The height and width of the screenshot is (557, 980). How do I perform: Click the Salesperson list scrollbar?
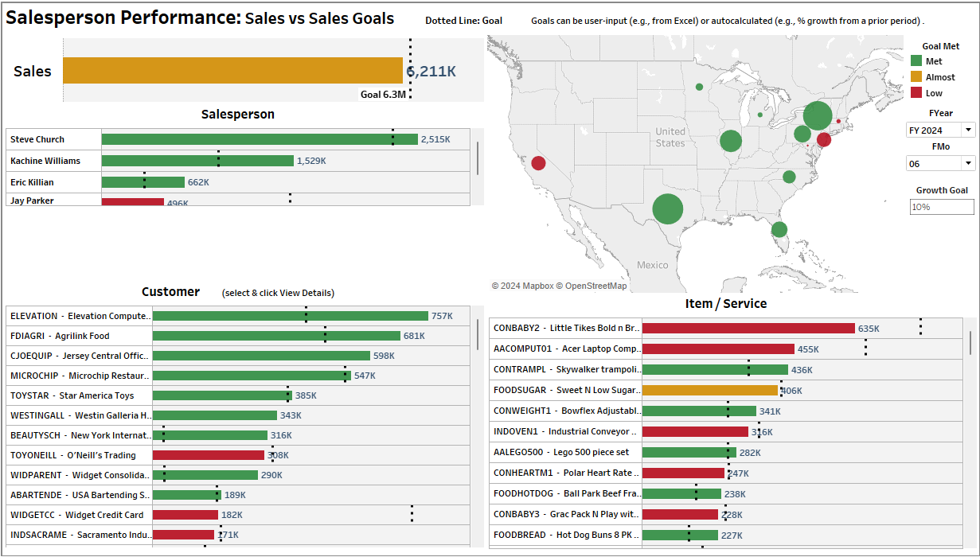pyautogui.click(x=477, y=158)
